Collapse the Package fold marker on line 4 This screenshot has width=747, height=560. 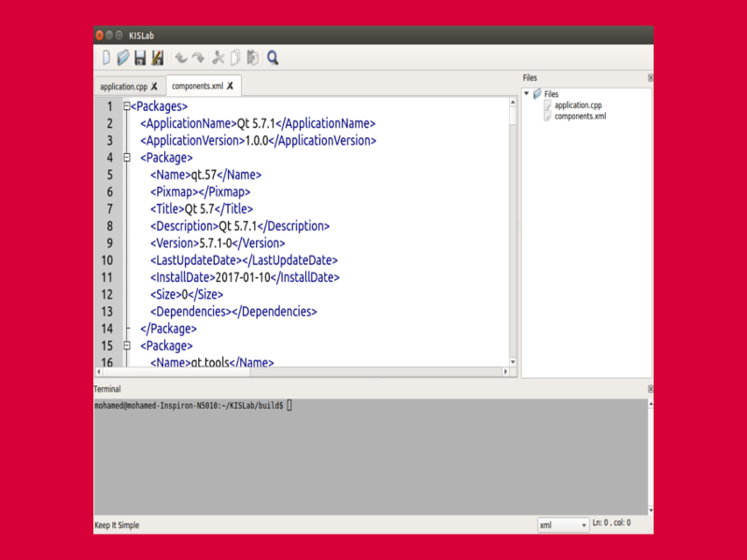127,157
